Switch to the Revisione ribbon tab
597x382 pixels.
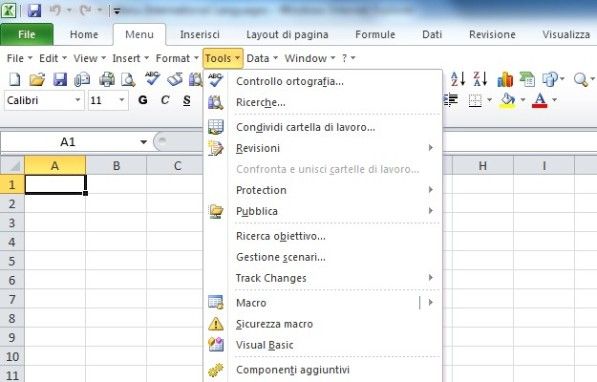(492, 35)
